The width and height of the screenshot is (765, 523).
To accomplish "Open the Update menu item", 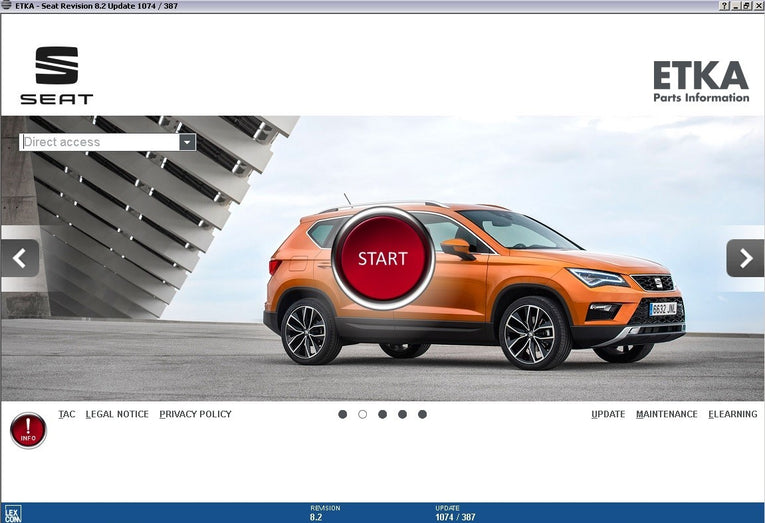I will tap(608, 414).
